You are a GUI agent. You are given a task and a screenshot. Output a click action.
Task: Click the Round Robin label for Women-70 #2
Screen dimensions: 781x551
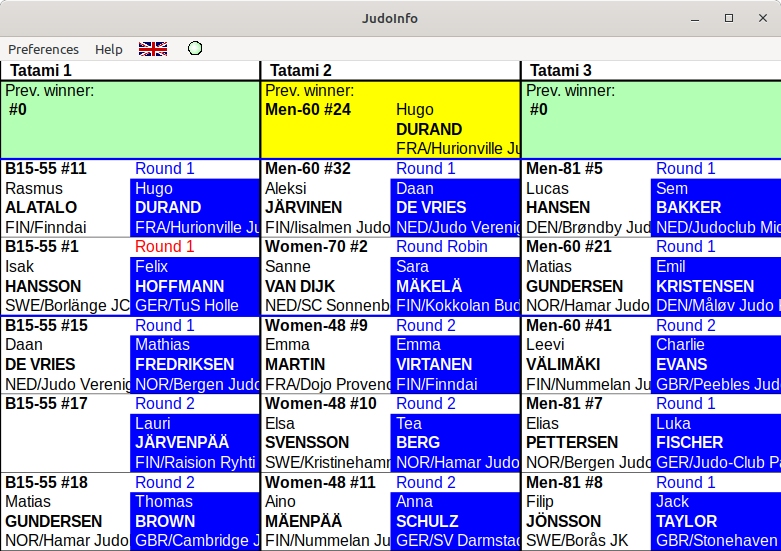click(x=442, y=247)
